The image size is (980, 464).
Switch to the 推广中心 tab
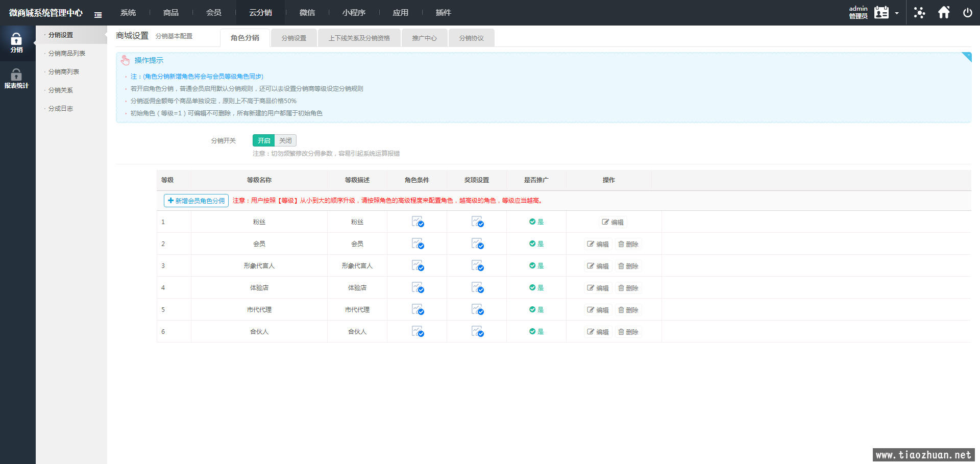coord(425,38)
